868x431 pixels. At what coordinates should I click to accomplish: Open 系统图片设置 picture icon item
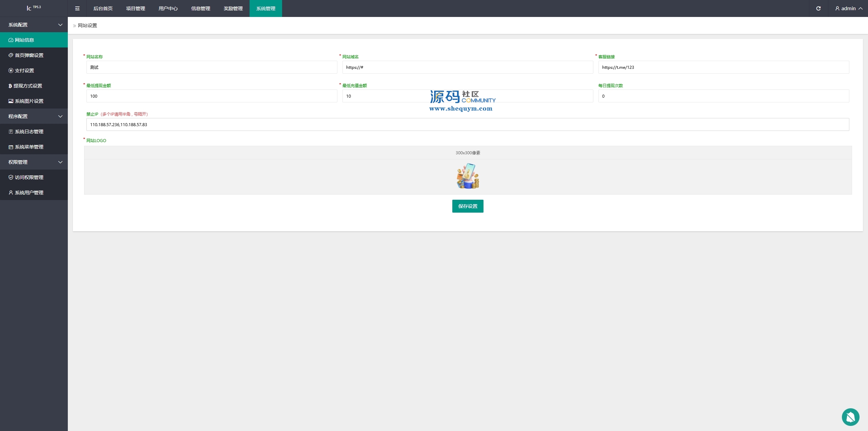tap(11, 101)
